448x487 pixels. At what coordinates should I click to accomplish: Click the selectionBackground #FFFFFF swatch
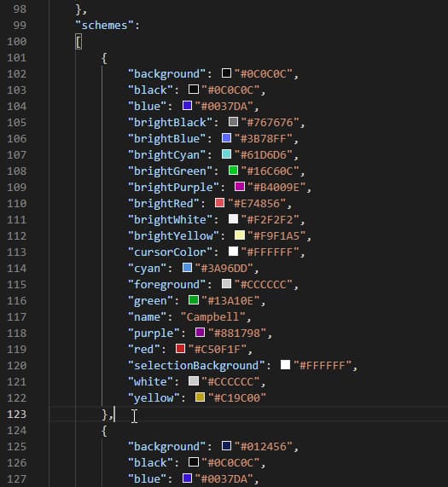(286, 365)
